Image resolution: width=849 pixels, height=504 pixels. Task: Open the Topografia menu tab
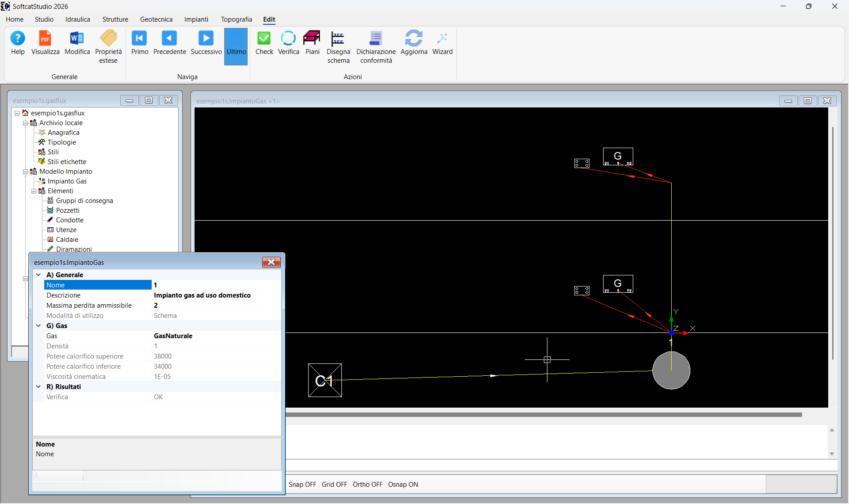pyautogui.click(x=237, y=19)
